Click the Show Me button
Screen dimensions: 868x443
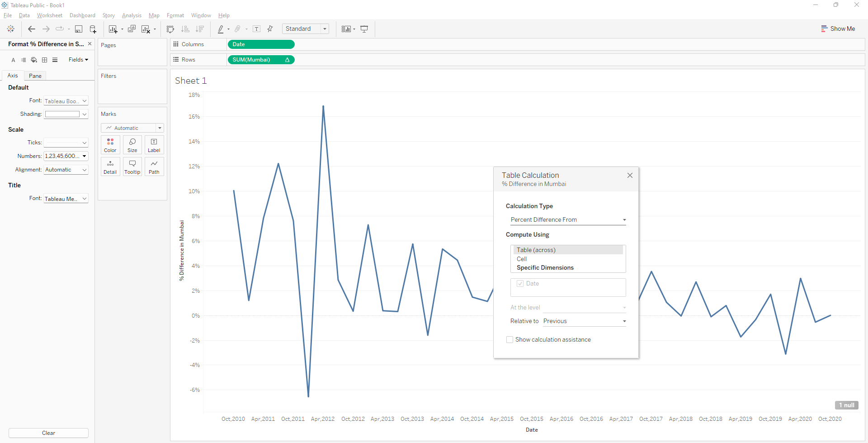[x=838, y=29]
